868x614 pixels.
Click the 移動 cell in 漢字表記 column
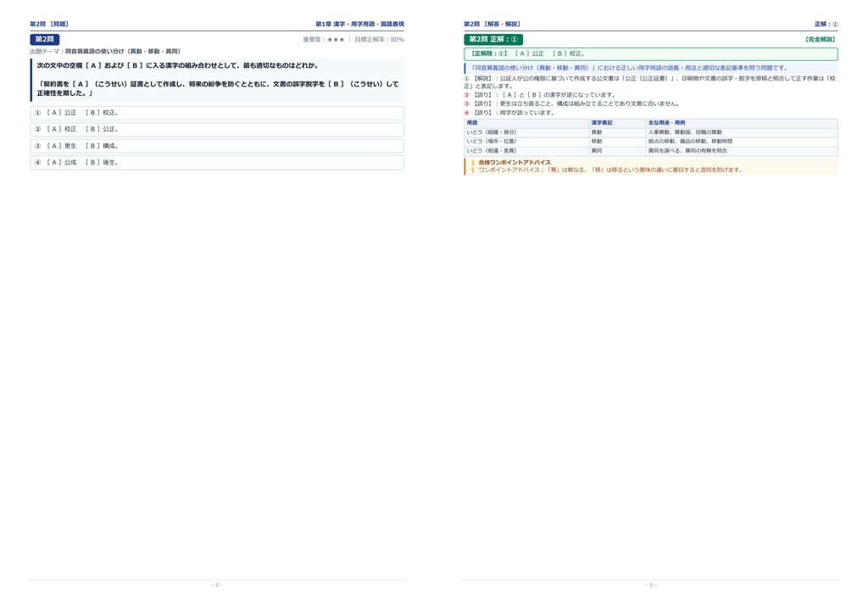tap(618, 142)
